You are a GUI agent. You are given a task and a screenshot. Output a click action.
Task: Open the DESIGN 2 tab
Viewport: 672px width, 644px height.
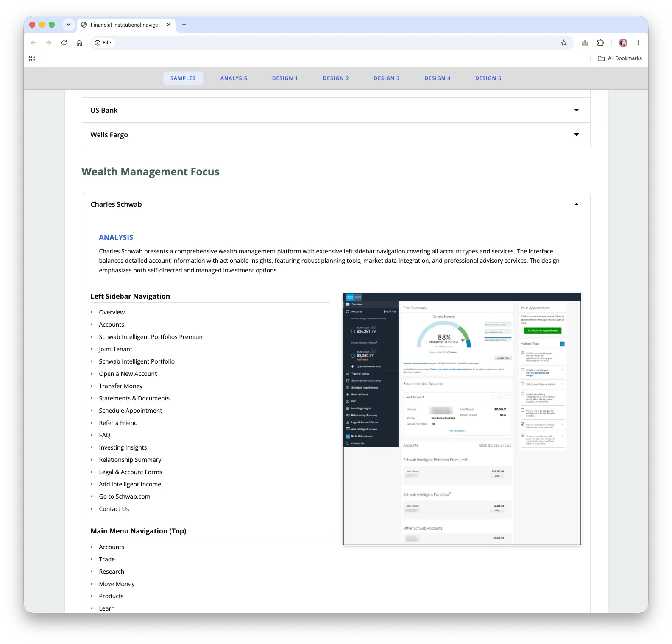pos(336,78)
